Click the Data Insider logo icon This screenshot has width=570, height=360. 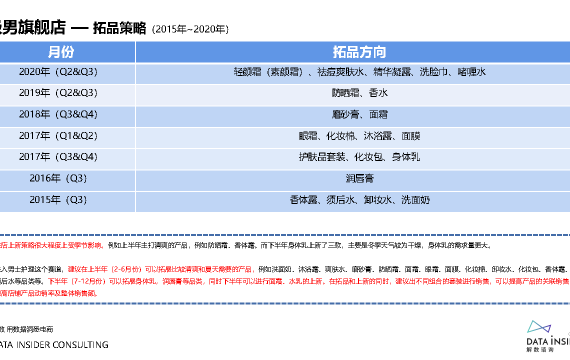coord(539,327)
